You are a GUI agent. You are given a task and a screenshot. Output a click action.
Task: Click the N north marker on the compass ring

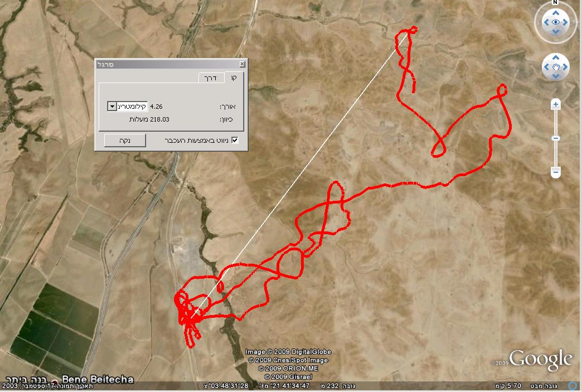(556, 2)
